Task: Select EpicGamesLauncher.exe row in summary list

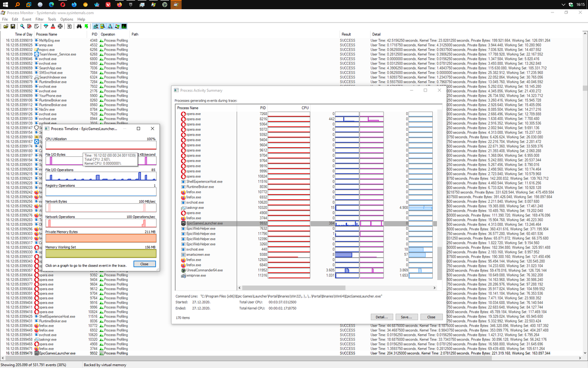Action: pos(306,223)
